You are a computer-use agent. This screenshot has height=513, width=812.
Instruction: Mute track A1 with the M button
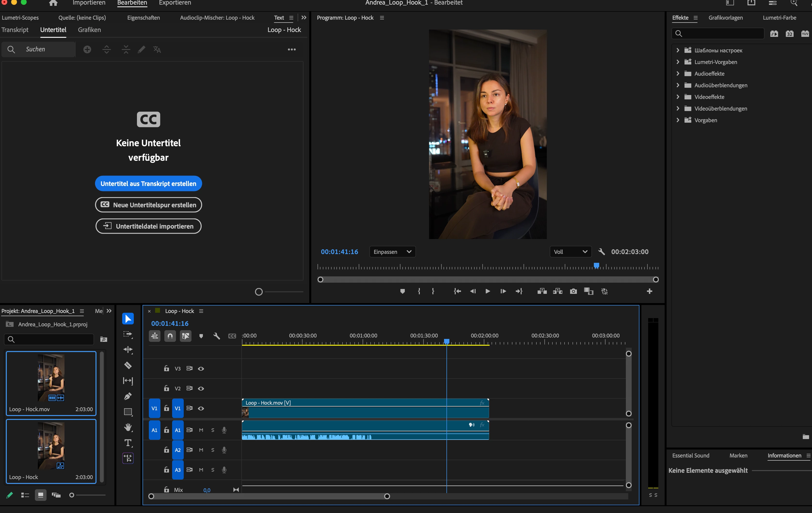(x=201, y=430)
